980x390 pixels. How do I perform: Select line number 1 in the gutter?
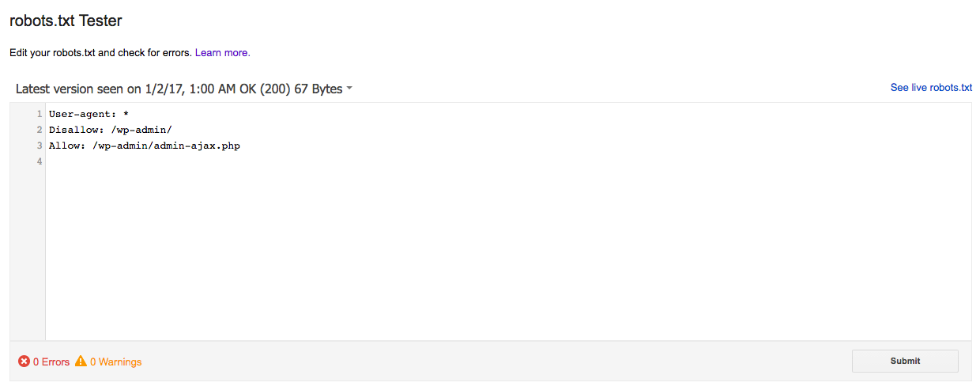39,114
